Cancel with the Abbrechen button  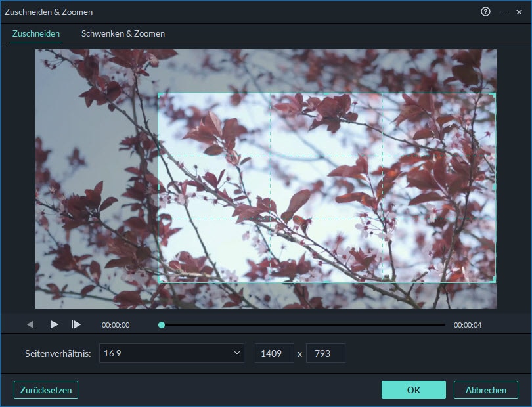(486, 390)
